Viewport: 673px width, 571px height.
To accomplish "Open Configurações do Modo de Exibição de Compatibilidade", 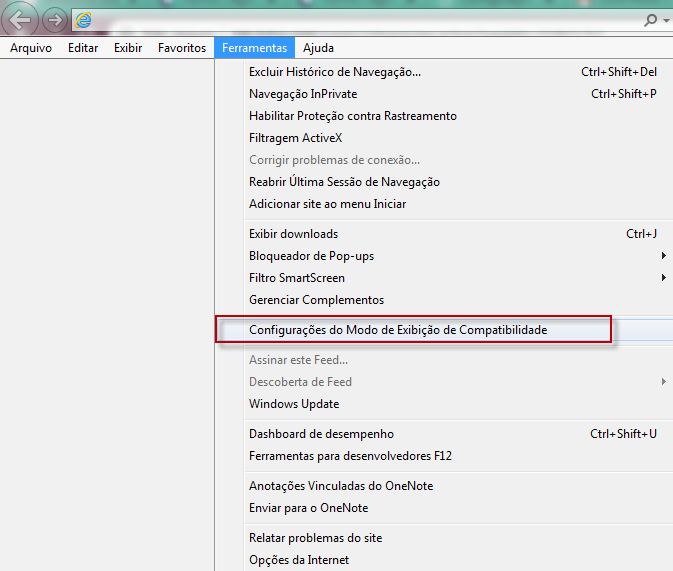I will coord(444,330).
